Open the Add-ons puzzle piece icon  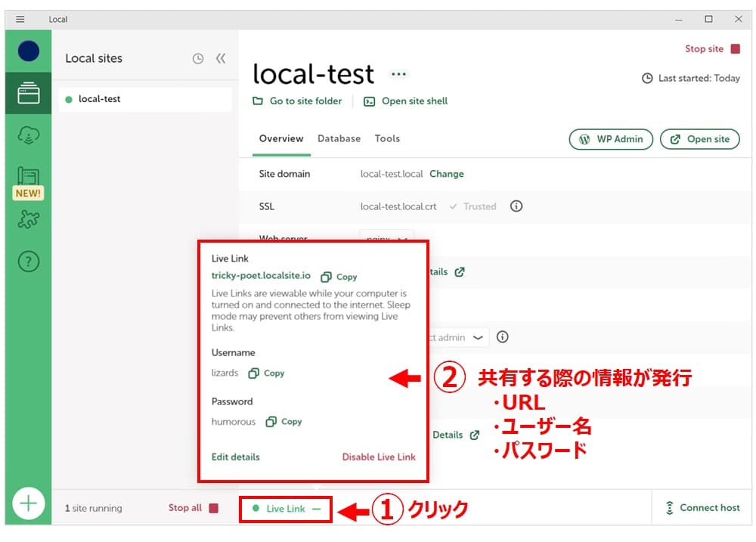(29, 219)
